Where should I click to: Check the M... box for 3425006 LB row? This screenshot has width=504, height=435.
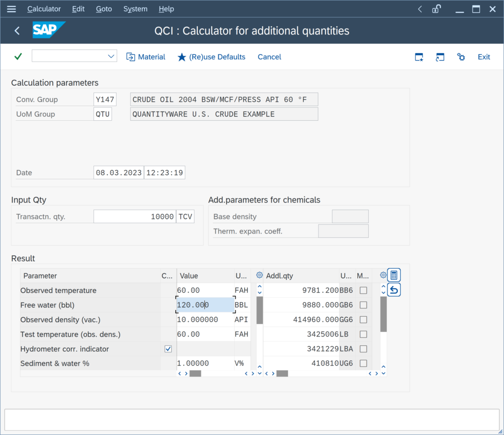(x=363, y=335)
